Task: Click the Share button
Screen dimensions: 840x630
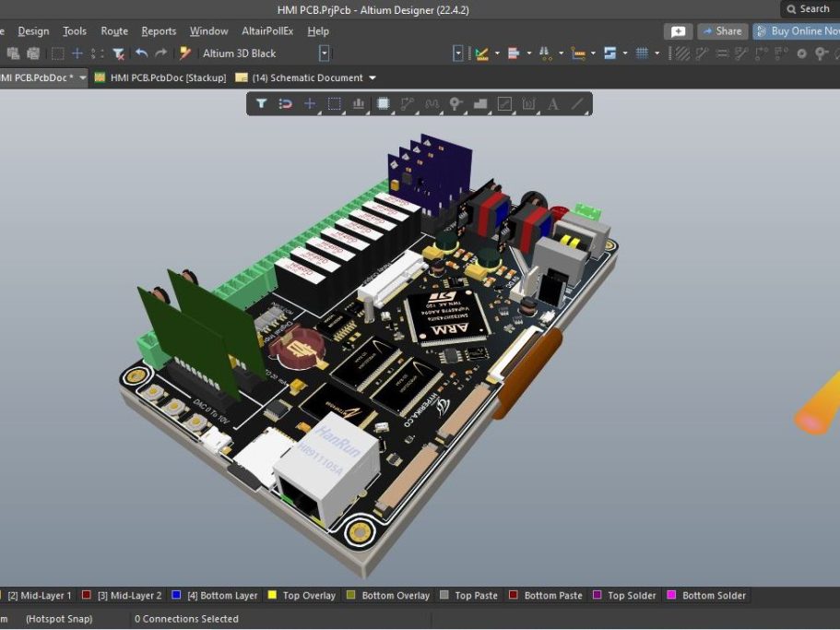Action: pyautogui.click(x=723, y=31)
